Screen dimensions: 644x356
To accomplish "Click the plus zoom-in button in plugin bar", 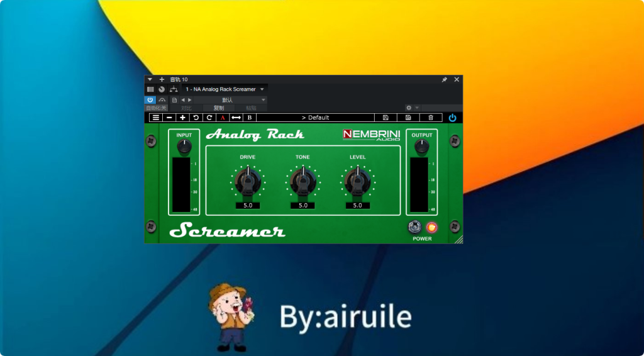I will point(182,118).
